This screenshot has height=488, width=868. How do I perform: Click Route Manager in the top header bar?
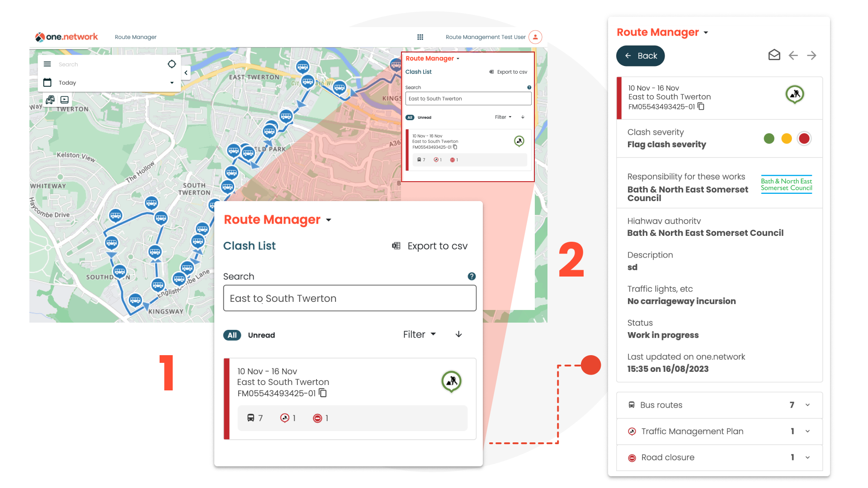136,37
